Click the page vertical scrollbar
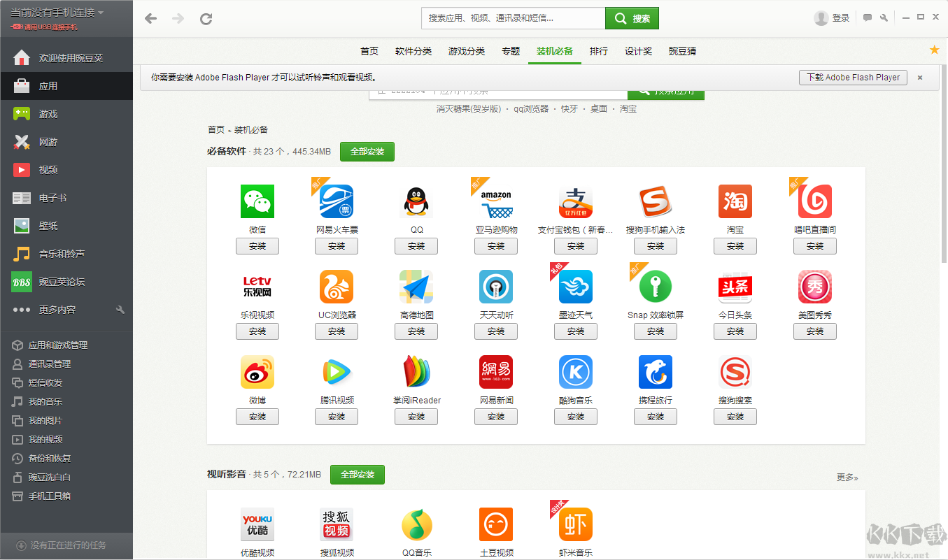Image resolution: width=948 pixels, height=560 pixels. coord(944,163)
